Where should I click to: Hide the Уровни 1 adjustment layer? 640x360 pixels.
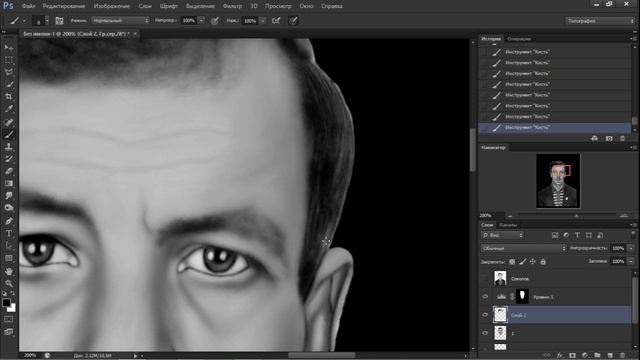click(485, 297)
